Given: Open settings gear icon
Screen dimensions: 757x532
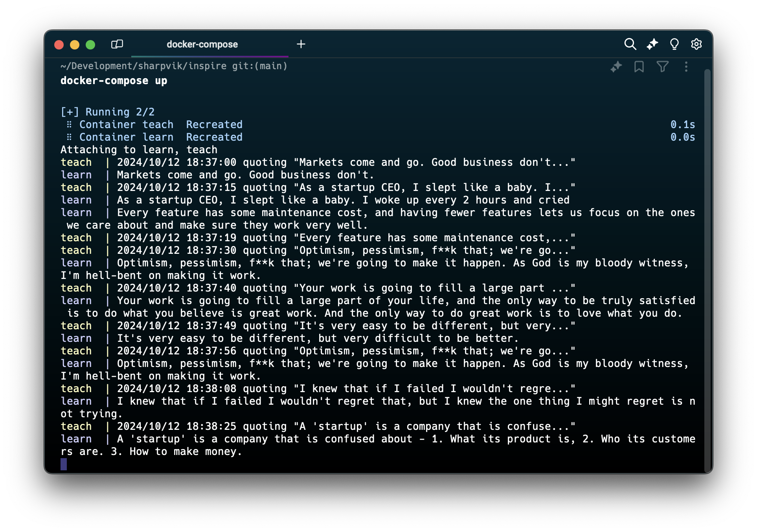Looking at the screenshot, I should (696, 44).
